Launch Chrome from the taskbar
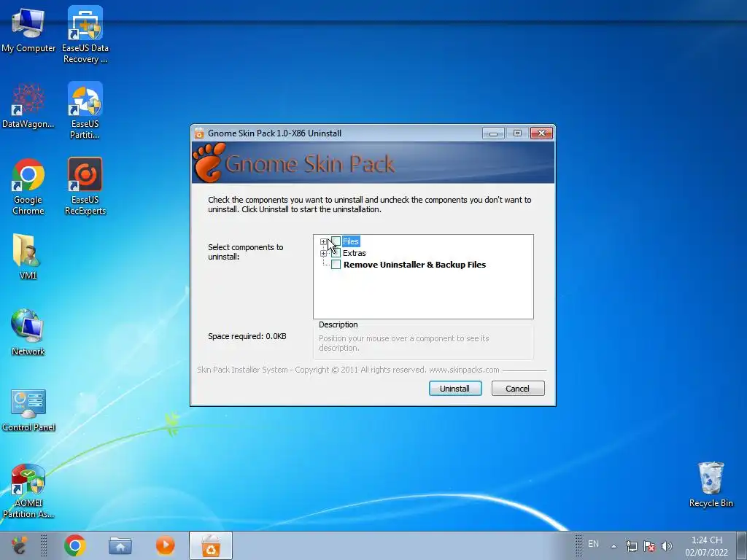This screenshot has width=747, height=560. click(75, 545)
